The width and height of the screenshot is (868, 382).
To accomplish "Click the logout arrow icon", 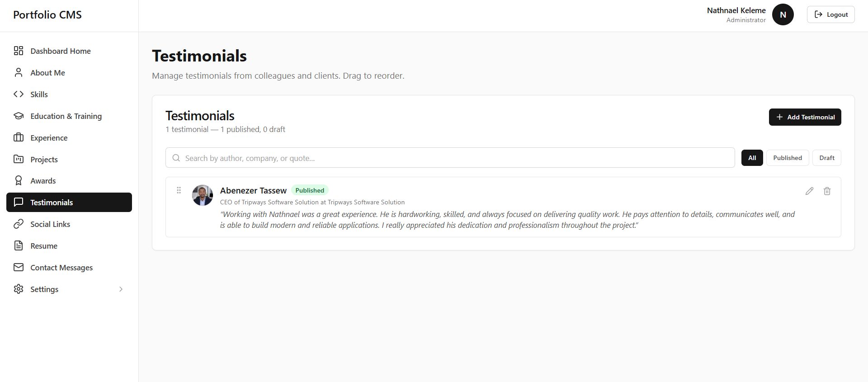I will click(x=818, y=14).
